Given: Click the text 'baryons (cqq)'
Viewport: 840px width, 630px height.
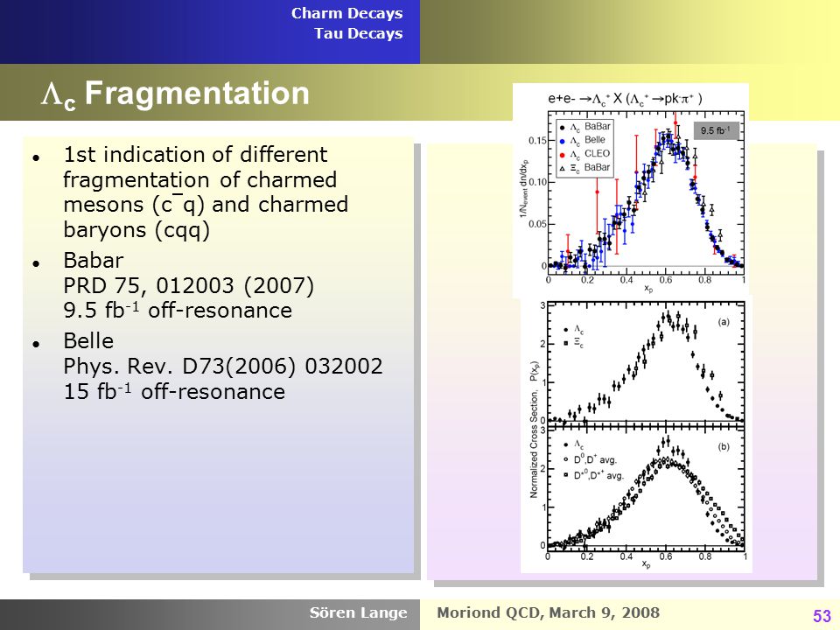Looking at the screenshot, I should (x=136, y=230).
